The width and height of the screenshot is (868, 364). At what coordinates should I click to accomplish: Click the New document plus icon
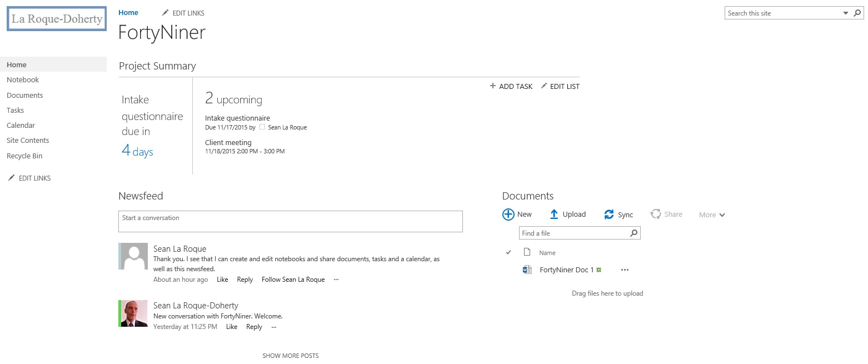click(x=508, y=215)
